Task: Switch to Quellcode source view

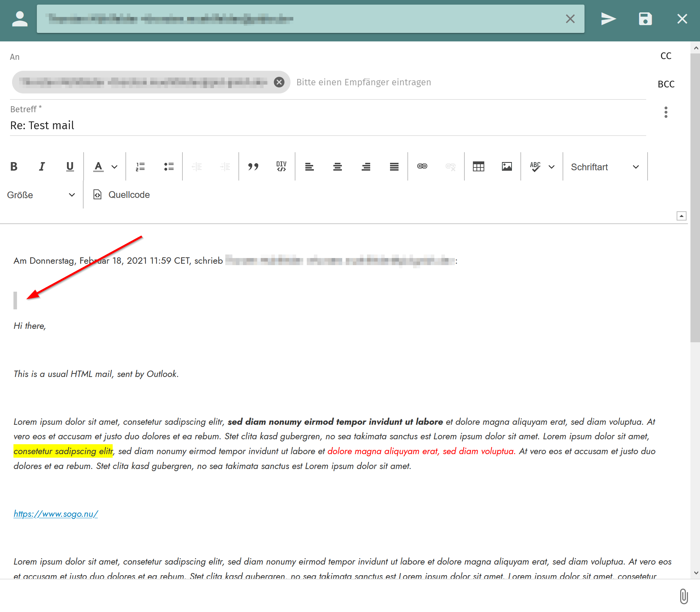Action: pos(122,195)
